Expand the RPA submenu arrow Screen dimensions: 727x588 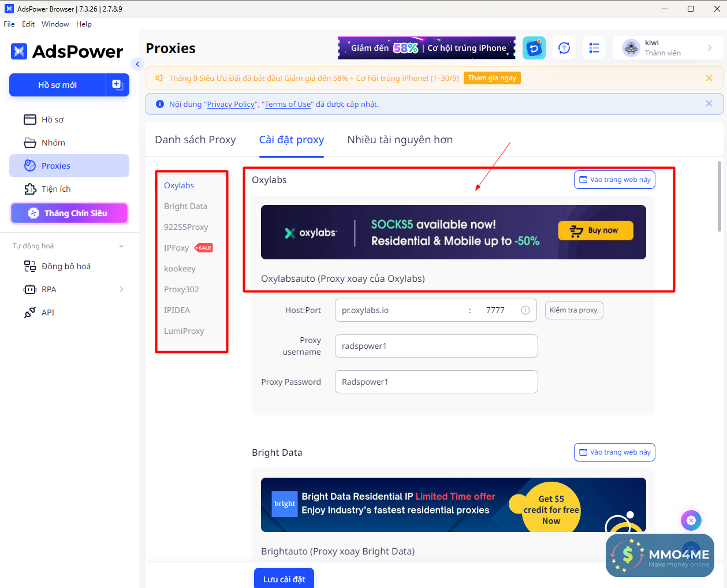(x=121, y=289)
